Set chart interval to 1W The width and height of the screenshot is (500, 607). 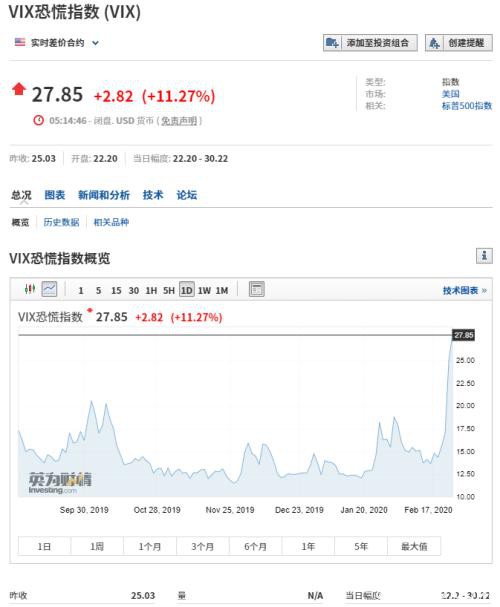pyautogui.click(x=204, y=290)
